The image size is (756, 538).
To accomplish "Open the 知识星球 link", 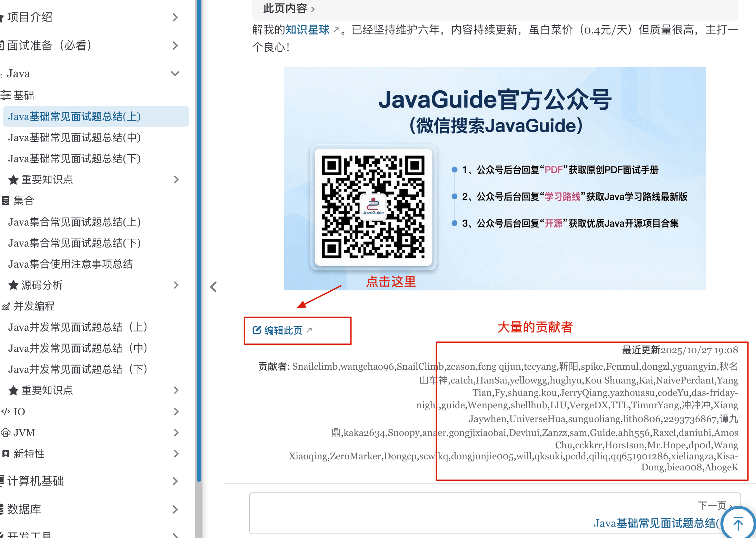I will (x=307, y=30).
